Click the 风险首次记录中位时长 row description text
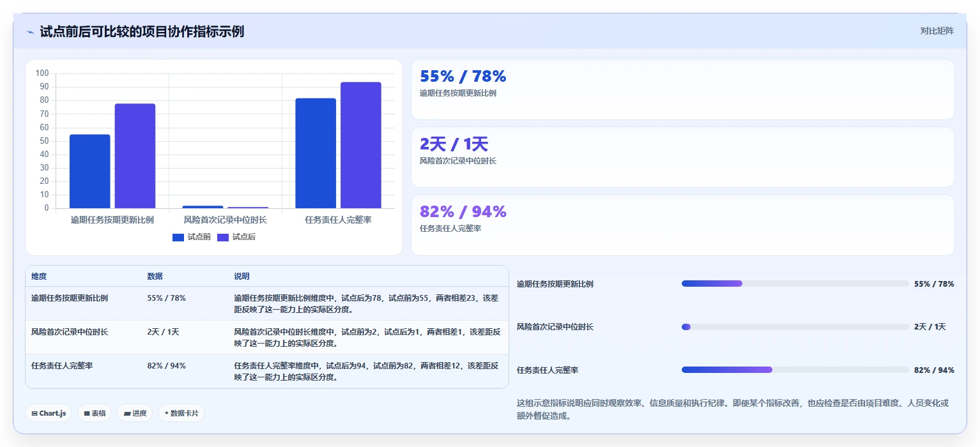This screenshot has width=980, height=447. click(367, 337)
